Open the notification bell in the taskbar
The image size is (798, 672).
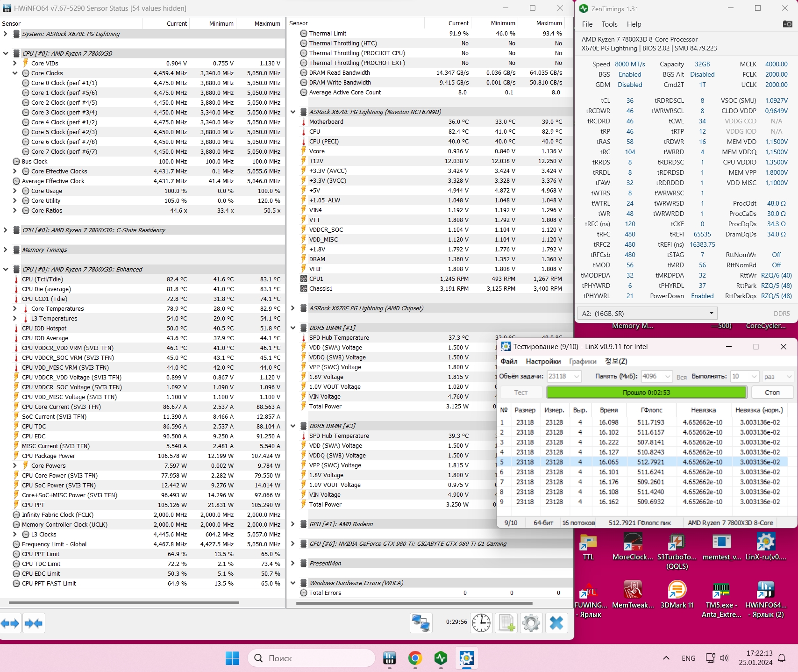(782, 658)
